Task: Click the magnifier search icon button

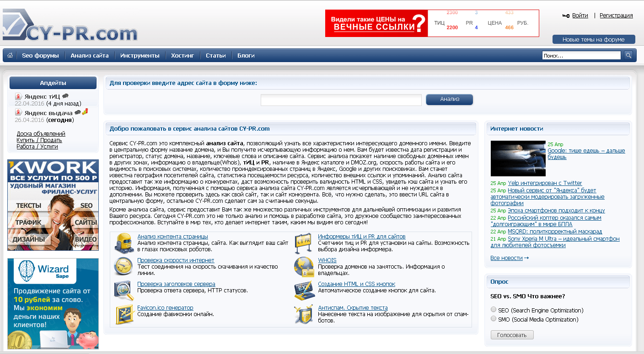Action: coord(628,55)
